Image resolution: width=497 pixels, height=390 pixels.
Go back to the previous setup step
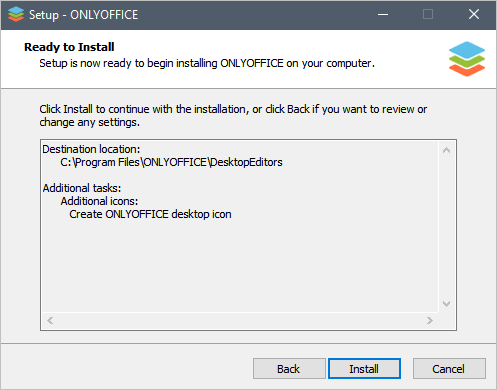click(x=289, y=369)
